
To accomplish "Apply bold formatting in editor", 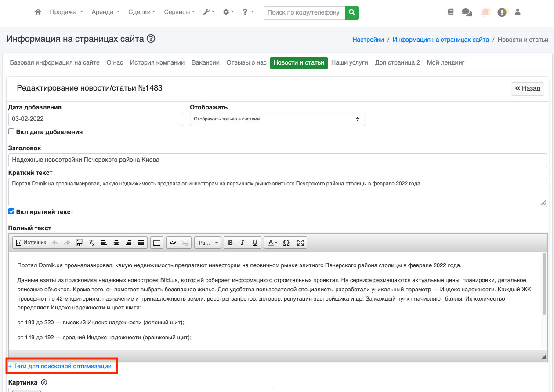I will coord(230,243).
